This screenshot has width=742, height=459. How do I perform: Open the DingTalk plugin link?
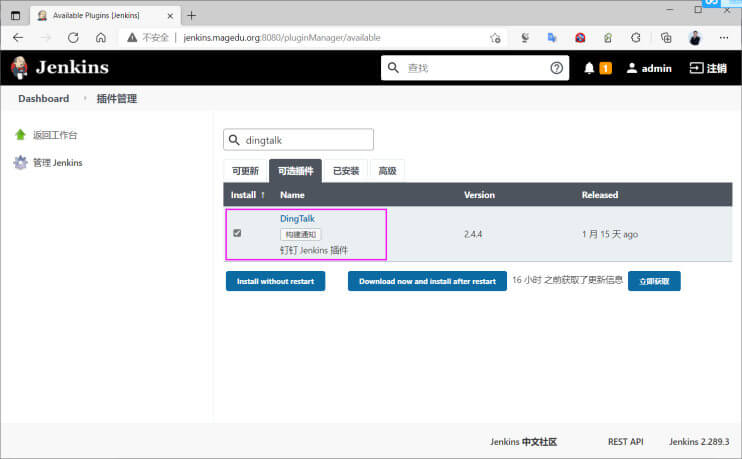(297, 219)
